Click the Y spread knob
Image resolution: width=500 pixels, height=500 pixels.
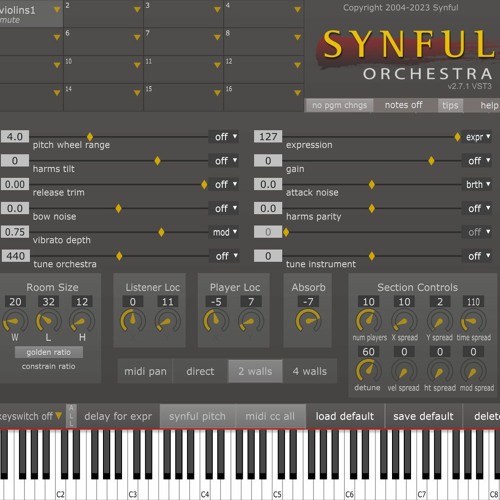pos(440,321)
